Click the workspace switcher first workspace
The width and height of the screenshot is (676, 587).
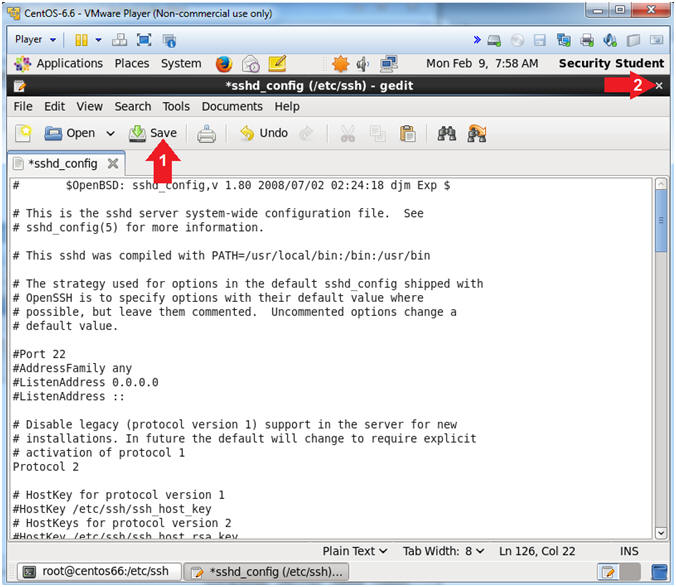[608, 572]
